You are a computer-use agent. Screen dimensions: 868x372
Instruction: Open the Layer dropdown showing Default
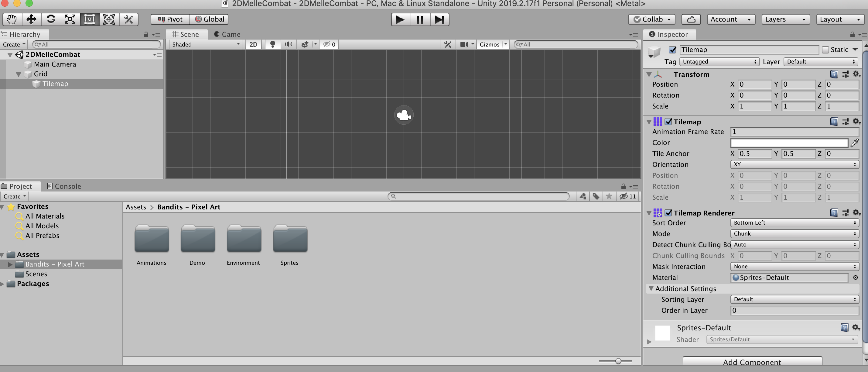821,62
